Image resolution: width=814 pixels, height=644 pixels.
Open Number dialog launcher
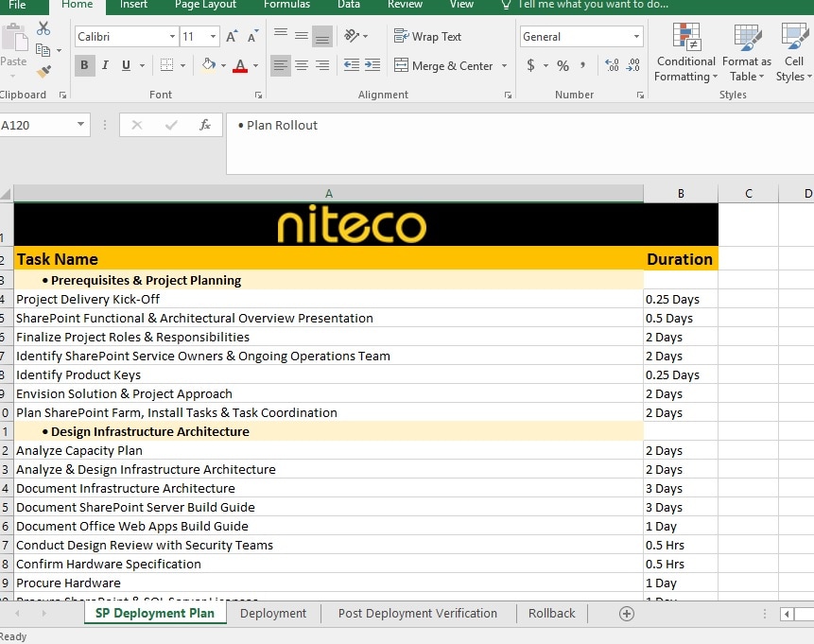[x=640, y=96]
